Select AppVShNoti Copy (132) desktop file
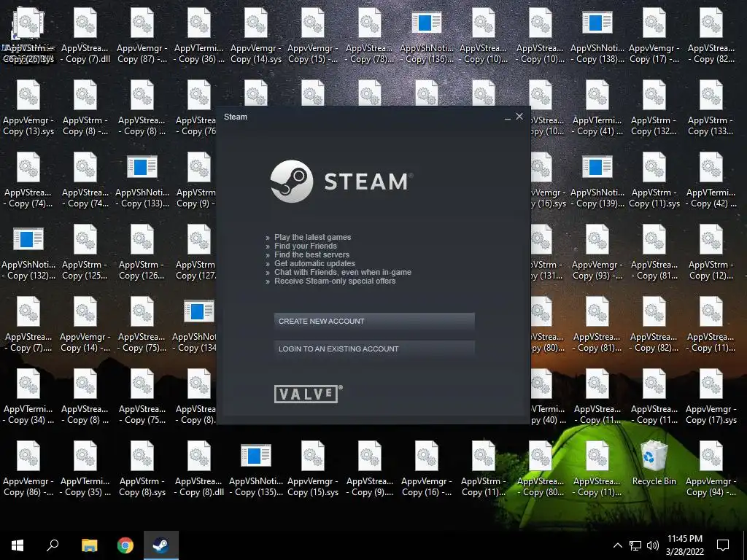This screenshot has height=560, width=747. pyautogui.click(x=28, y=253)
